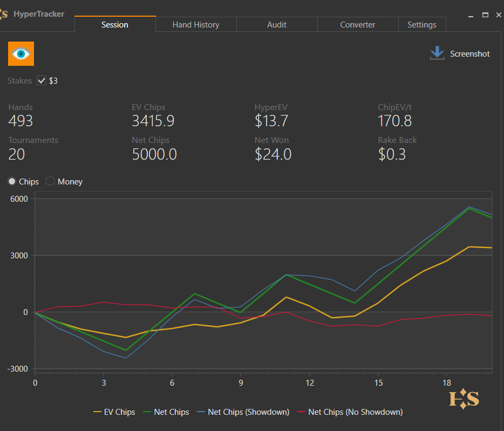Click the Screenshot download arrow icon
The image size is (504, 431).
tap(437, 53)
